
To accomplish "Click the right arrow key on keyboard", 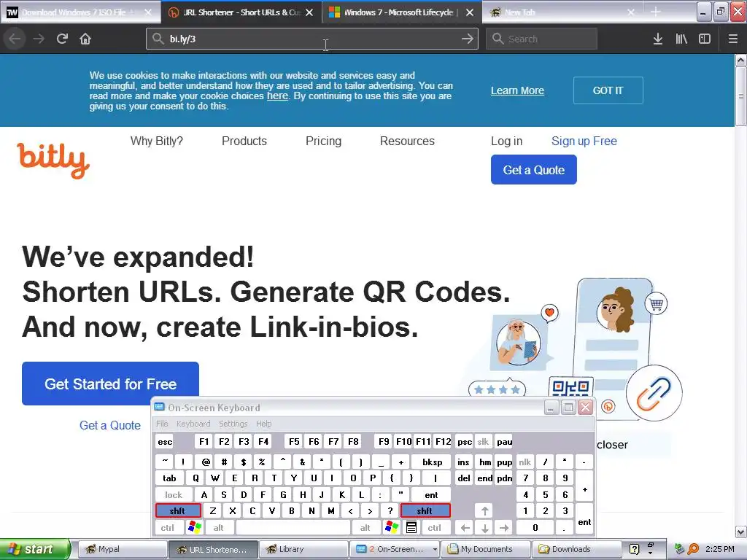I will (504, 527).
